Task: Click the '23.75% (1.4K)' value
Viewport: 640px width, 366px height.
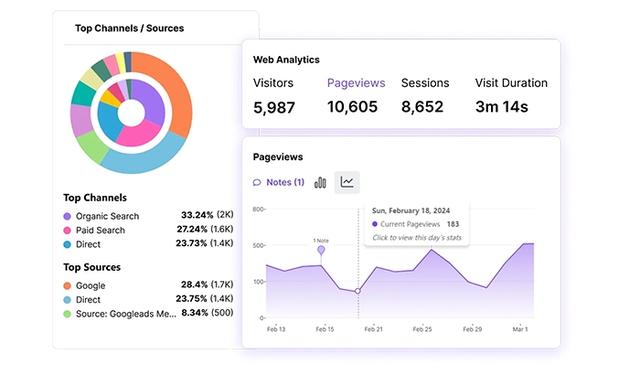Action: [x=204, y=298]
